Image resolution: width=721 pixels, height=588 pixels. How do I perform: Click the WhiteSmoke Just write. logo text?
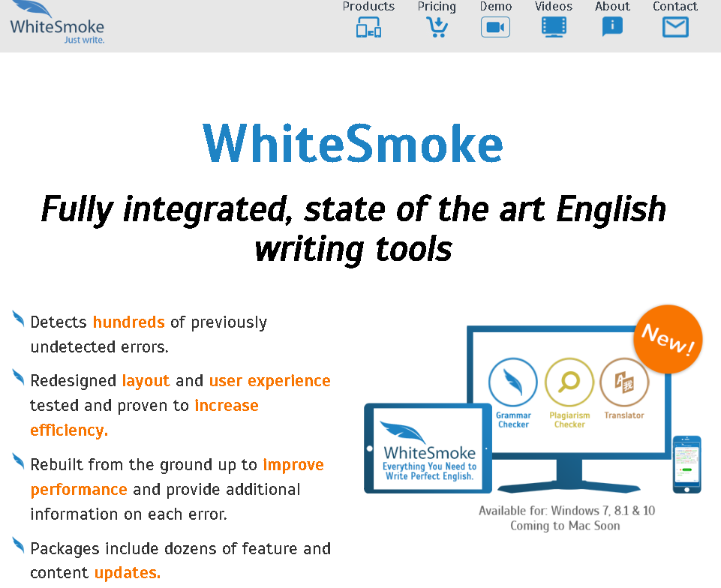pyautogui.click(x=58, y=31)
